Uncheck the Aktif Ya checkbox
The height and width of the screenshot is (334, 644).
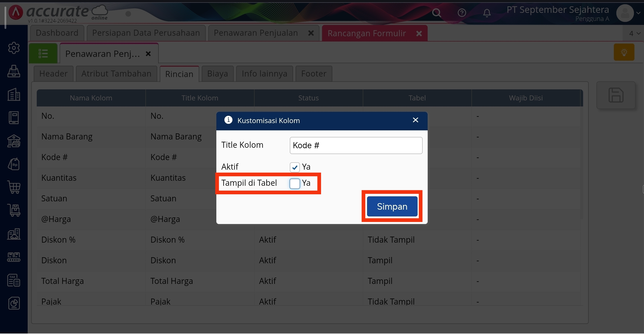coord(295,167)
